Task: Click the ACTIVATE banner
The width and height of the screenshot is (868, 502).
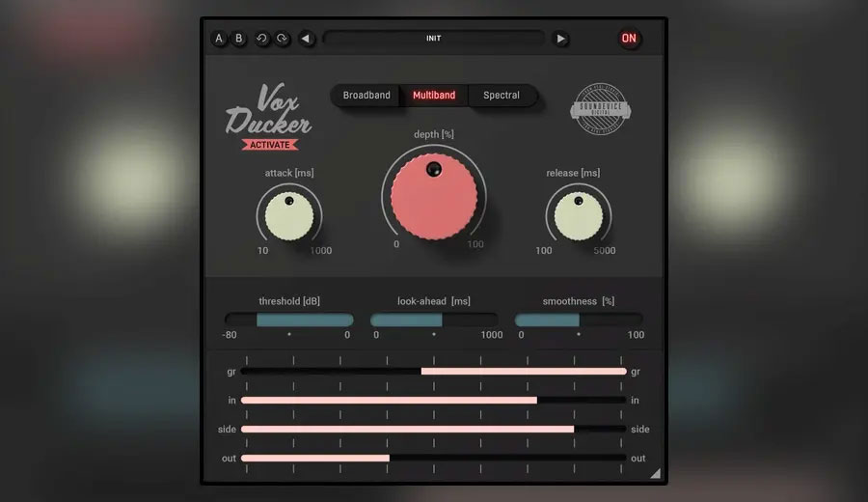Action: (270, 145)
